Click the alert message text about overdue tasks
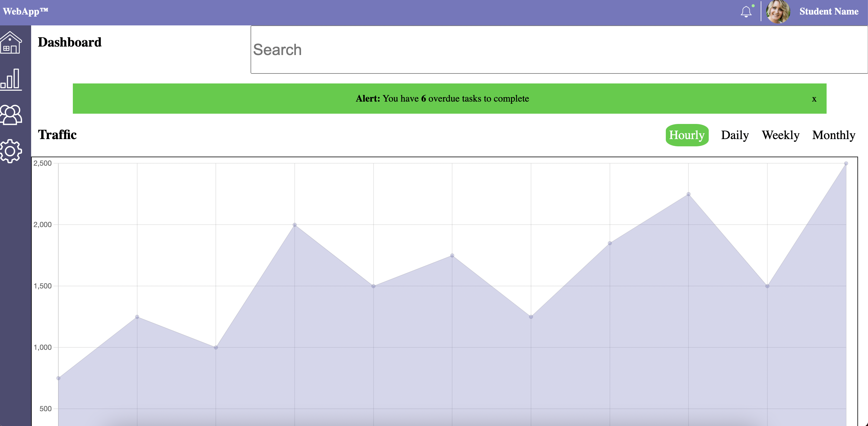This screenshot has width=868, height=426. (x=442, y=98)
